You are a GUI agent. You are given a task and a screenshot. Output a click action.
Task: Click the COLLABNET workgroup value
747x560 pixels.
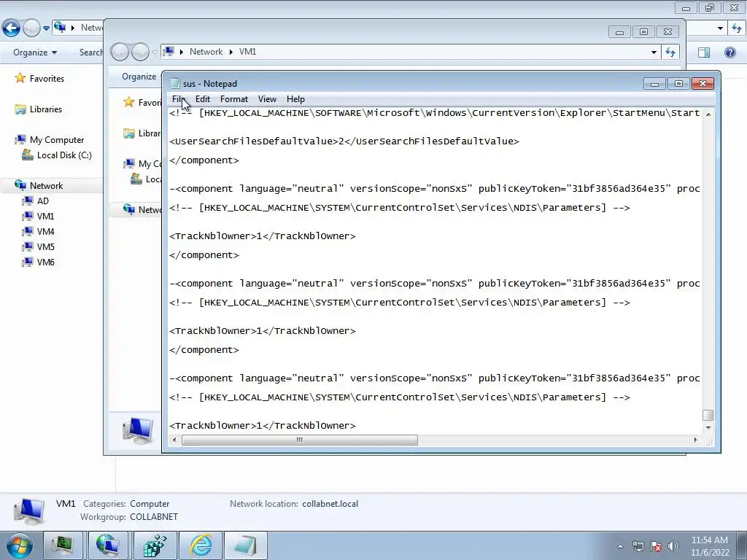point(153,517)
